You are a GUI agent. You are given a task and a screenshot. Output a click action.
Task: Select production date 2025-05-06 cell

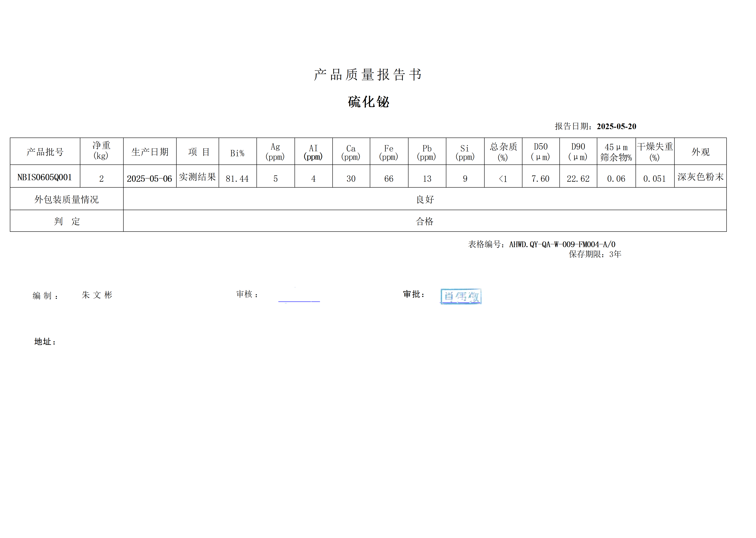(149, 179)
